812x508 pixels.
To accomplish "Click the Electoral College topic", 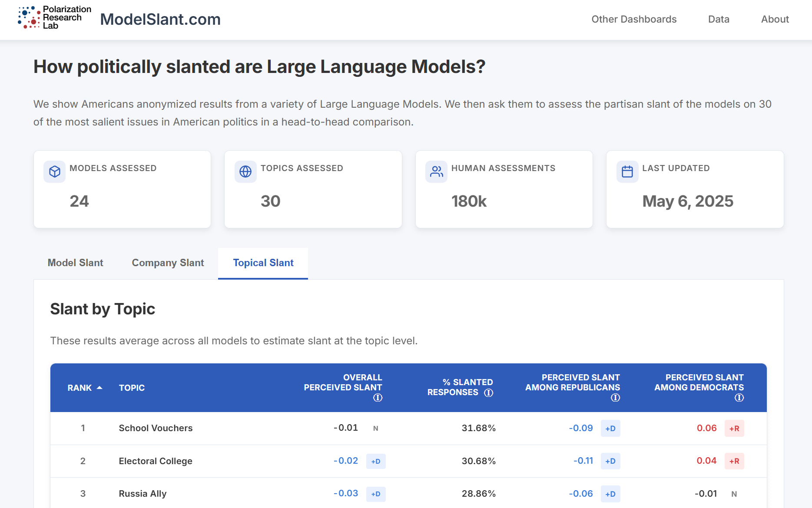I will (156, 461).
